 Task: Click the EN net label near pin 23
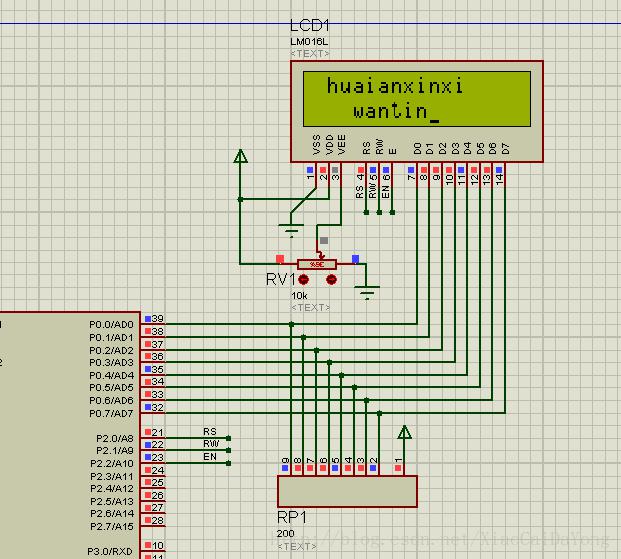(210, 456)
